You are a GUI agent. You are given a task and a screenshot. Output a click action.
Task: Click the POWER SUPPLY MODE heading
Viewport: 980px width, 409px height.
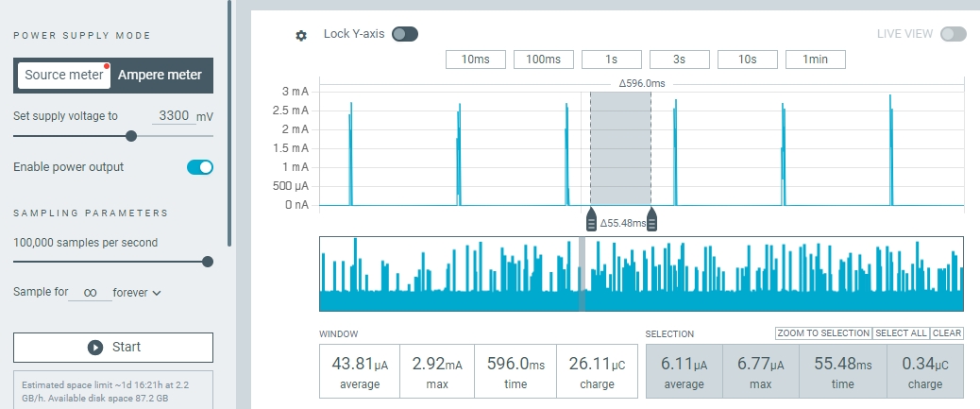(82, 36)
